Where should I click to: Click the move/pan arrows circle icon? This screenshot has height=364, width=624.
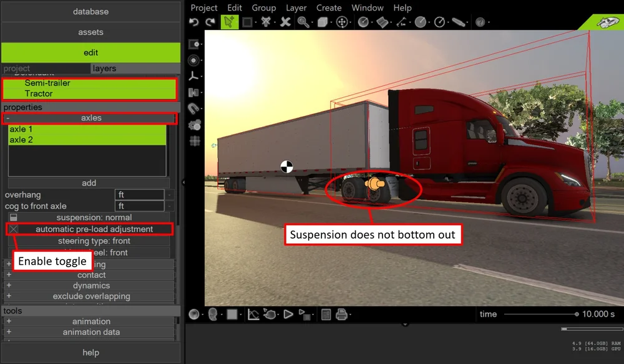tap(342, 22)
